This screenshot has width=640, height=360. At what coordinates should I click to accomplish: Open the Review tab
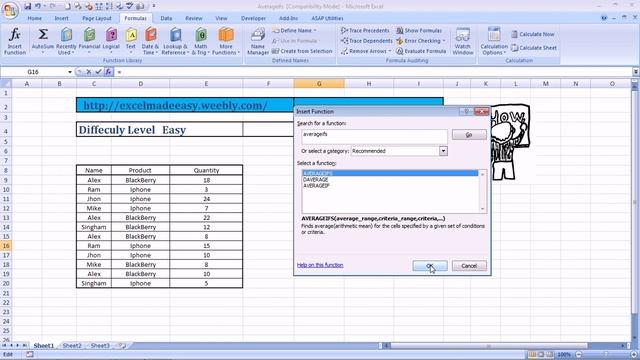(x=193, y=18)
